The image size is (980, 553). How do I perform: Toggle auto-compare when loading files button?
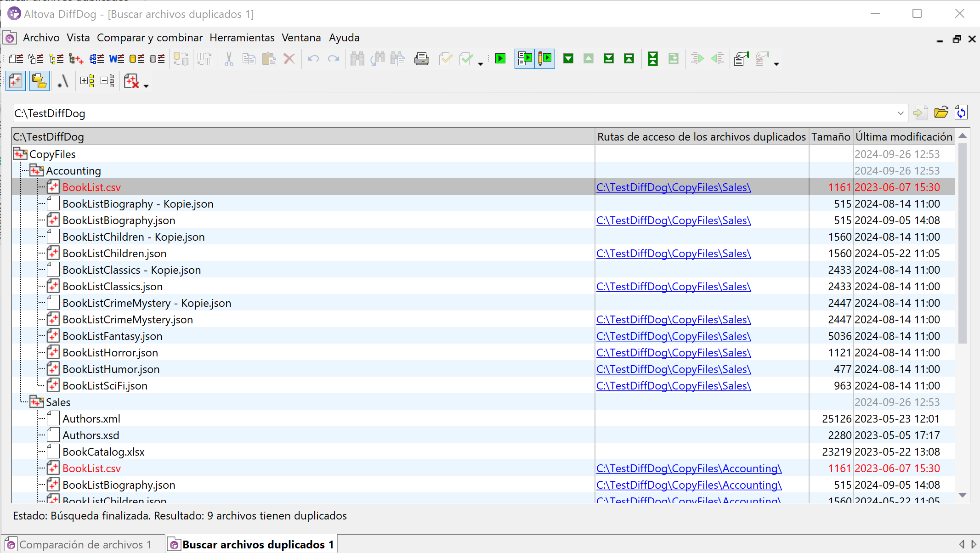(x=525, y=59)
